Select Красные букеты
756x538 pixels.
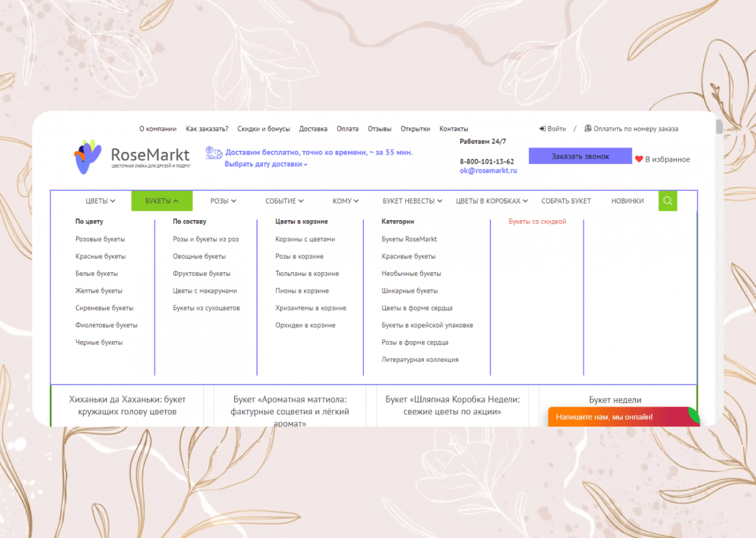click(x=100, y=256)
